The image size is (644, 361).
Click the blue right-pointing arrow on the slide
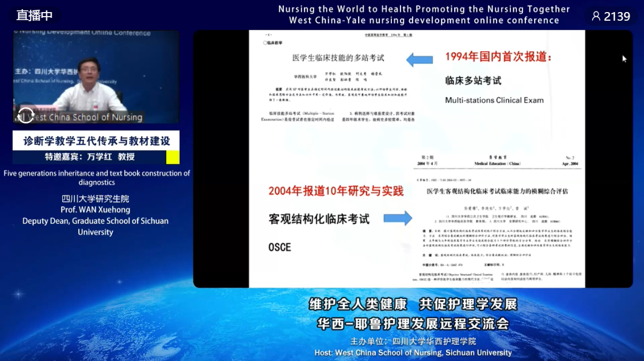pyautogui.click(x=398, y=218)
